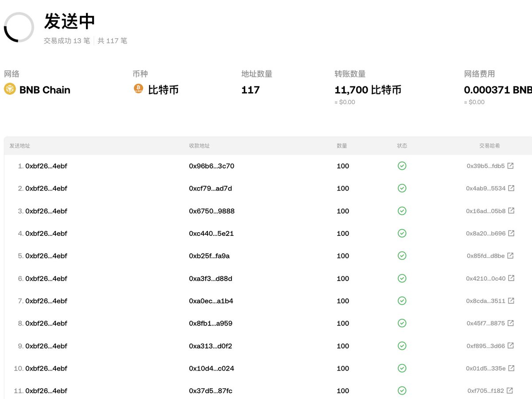Click the success checkmark on row 8
The image size is (532, 399).
[402, 323]
